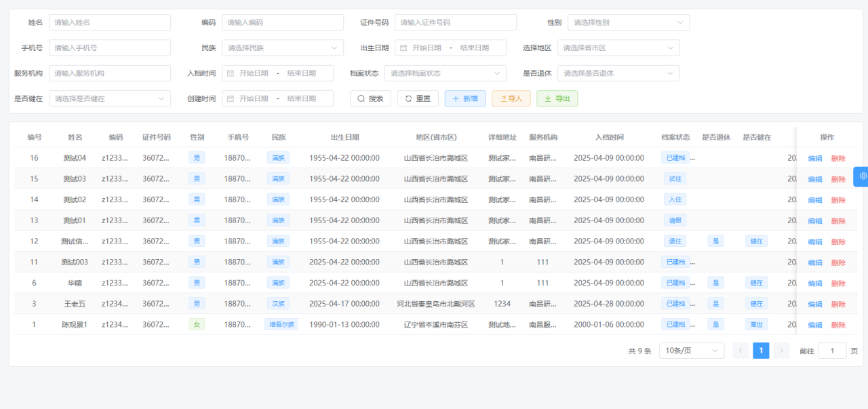Click 汉族 tag in 王老五 row
Screen dimensions: 868x409
coord(278,303)
